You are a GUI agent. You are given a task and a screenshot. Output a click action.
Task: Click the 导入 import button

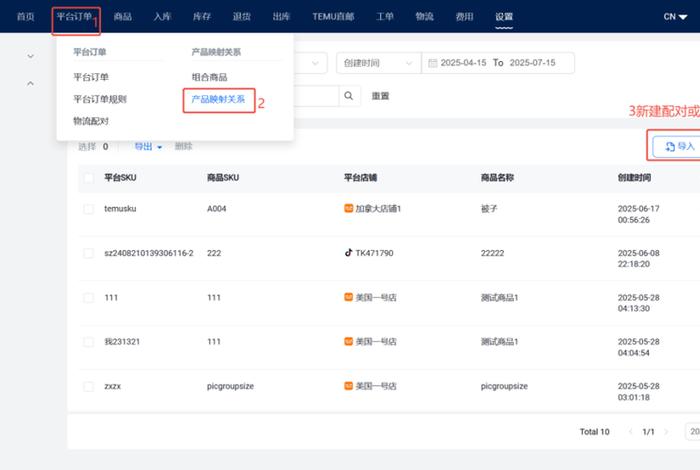point(676,146)
